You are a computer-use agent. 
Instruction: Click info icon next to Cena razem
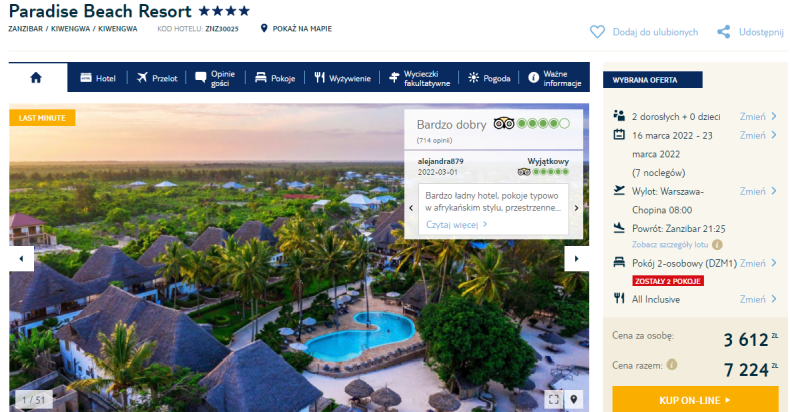pos(672,364)
